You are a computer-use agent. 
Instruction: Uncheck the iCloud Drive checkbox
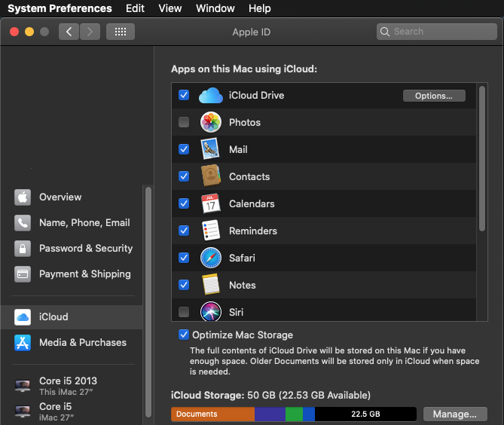(x=184, y=95)
